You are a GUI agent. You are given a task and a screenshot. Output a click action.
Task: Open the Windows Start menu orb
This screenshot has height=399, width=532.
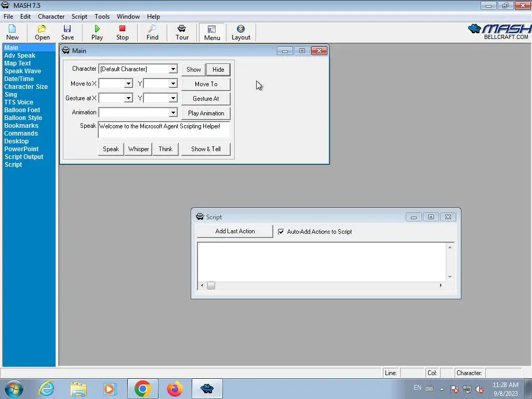pyautogui.click(x=14, y=389)
